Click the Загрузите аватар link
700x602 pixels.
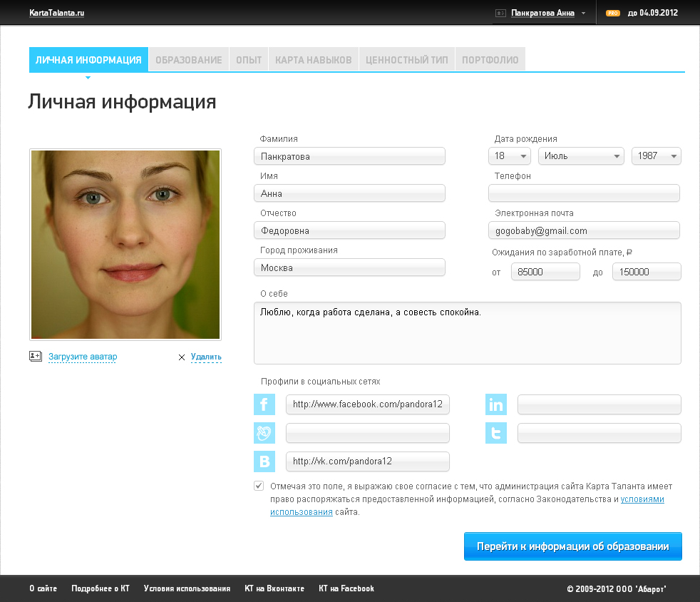(x=83, y=357)
